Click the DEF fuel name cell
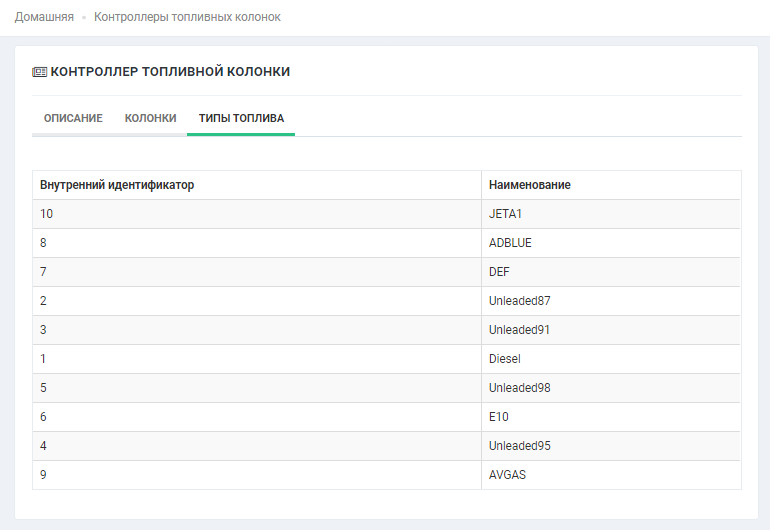Viewport: 770px width, 530px height. point(500,272)
